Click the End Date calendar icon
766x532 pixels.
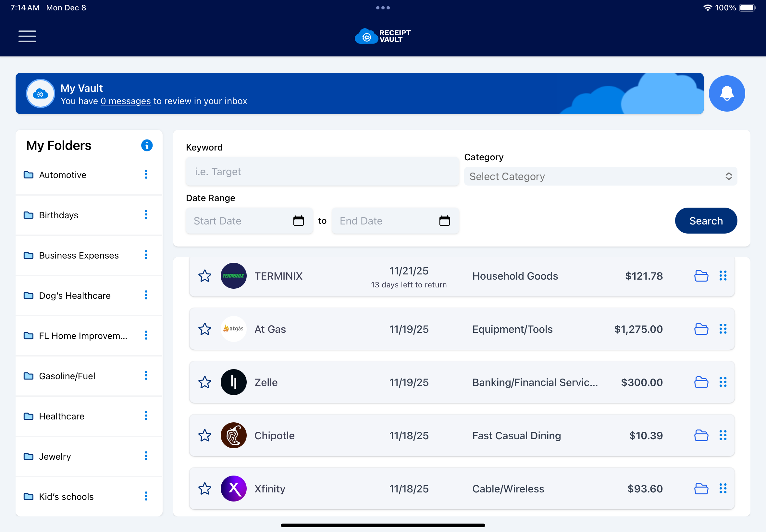click(444, 221)
